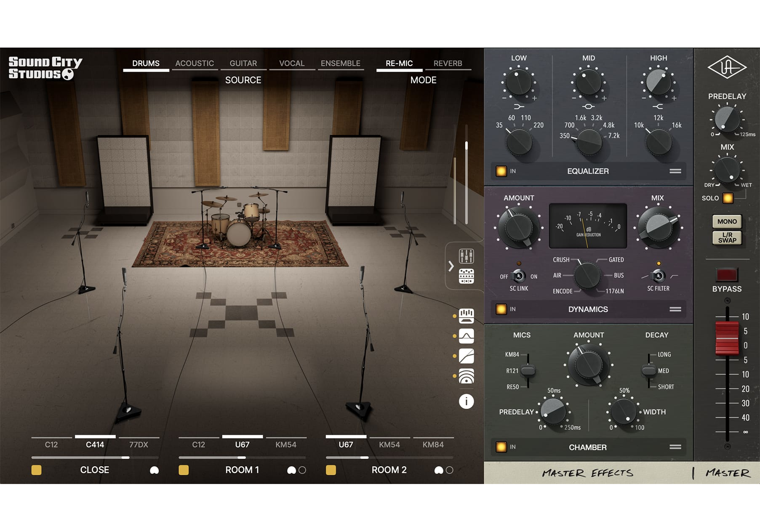Switch to REVERB mode

[x=448, y=64]
